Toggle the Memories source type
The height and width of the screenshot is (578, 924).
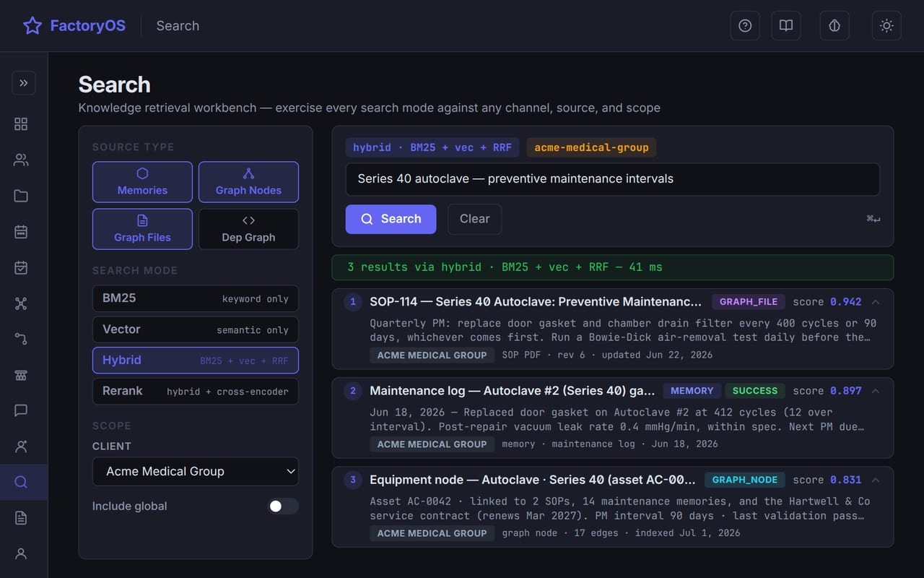click(142, 182)
